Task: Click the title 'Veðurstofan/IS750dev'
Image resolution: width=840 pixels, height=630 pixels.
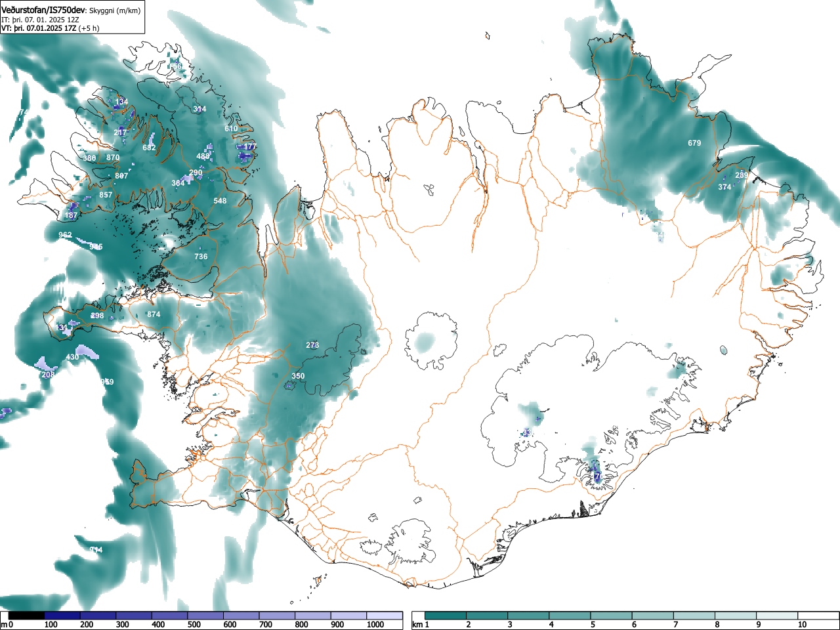Action: 44,10
